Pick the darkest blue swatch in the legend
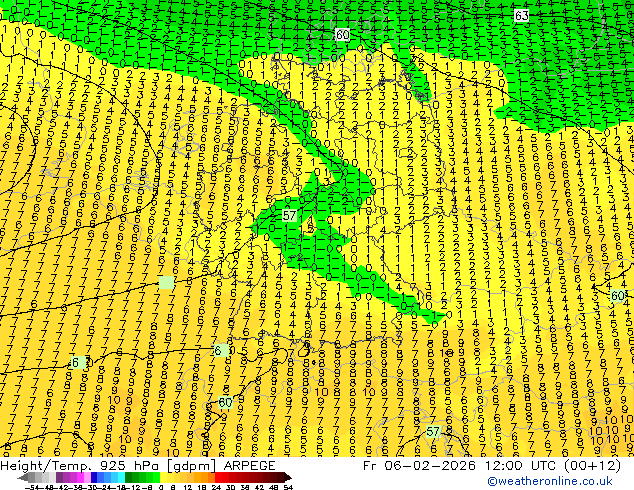The image size is (634, 490). point(94,478)
